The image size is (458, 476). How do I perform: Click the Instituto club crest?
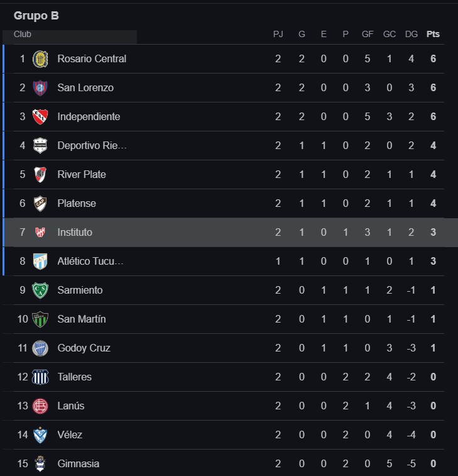point(40,232)
